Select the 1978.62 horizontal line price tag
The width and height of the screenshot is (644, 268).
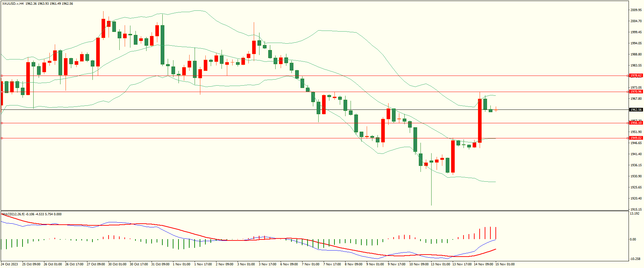[x=636, y=76]
